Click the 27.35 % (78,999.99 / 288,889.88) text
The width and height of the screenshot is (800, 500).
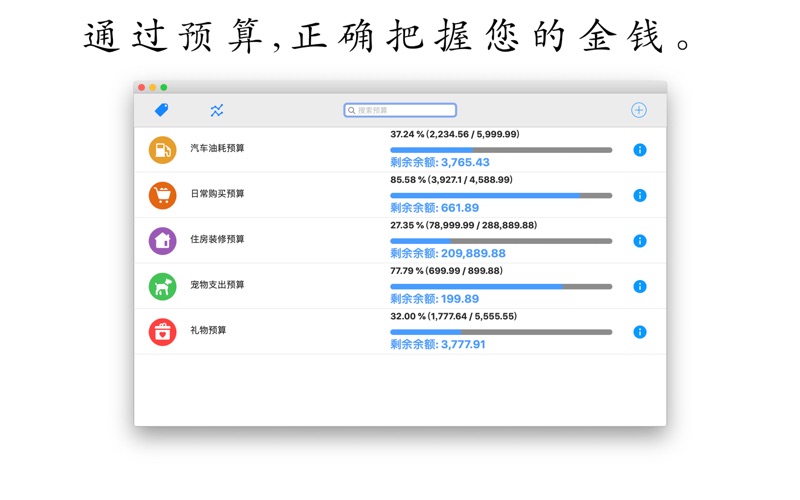(x=464, y=225)
